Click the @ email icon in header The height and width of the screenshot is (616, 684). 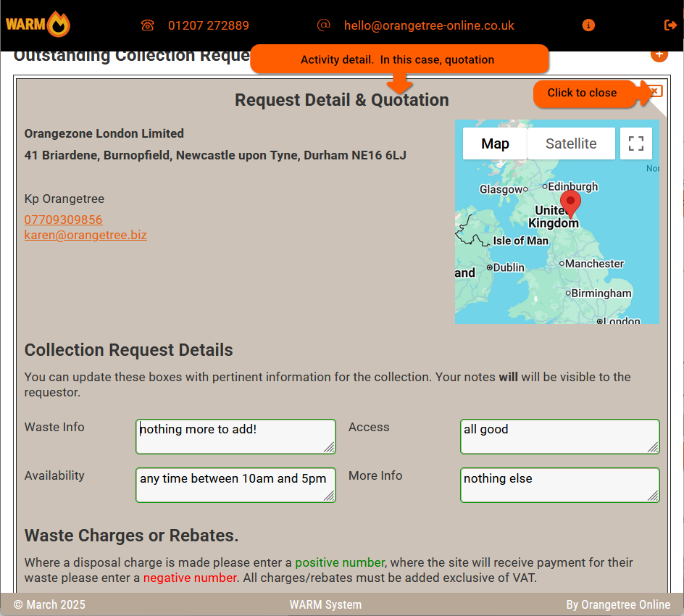323,25
